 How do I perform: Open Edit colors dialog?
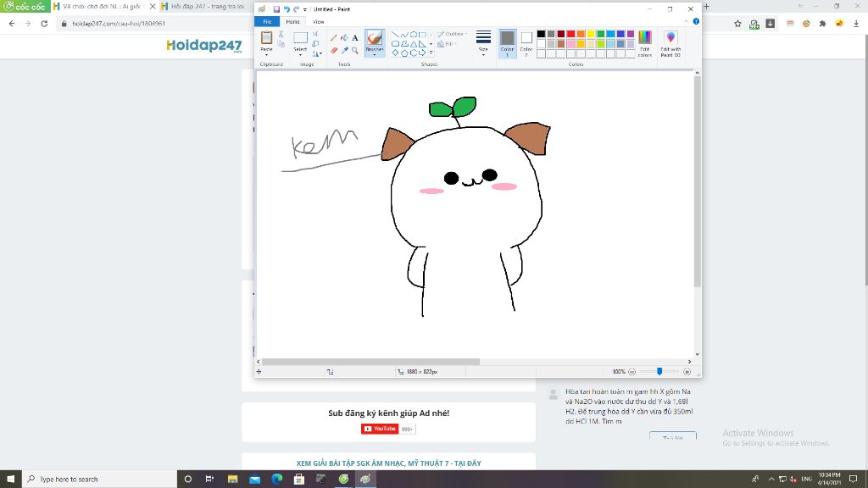(645, 44)
